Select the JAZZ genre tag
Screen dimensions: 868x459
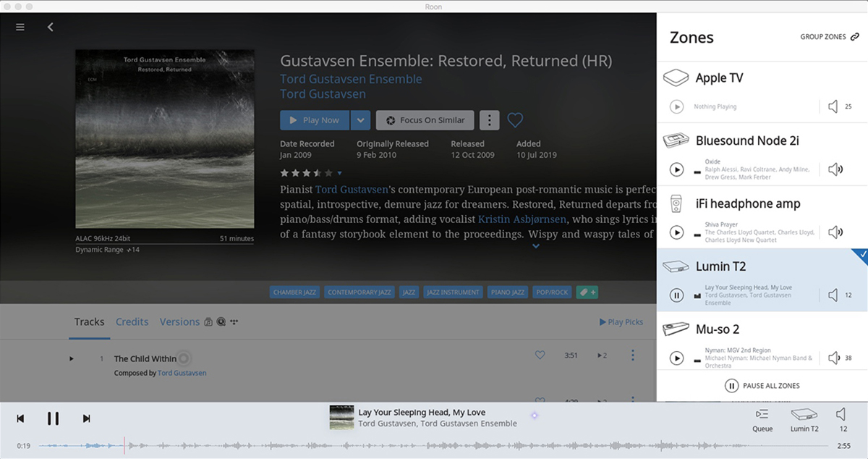[409, 292]
